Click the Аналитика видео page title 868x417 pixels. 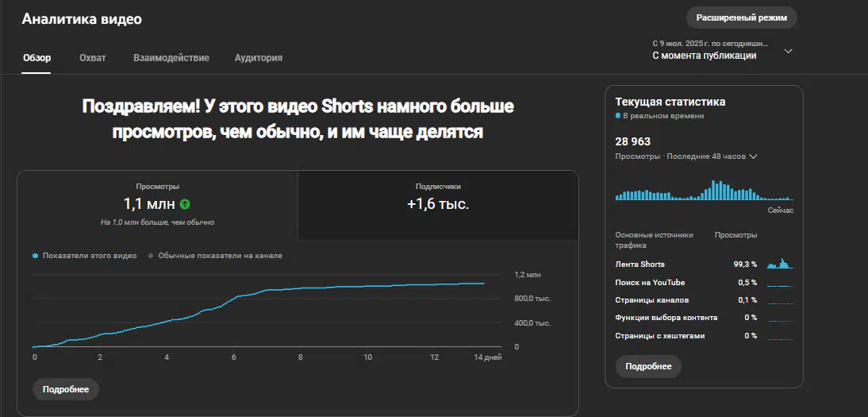click(x=82, y=19)
